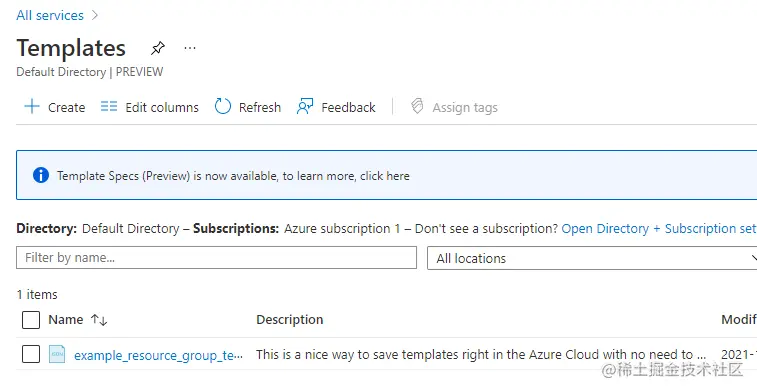The width and height of the screenshot is (757, 392).
Task: Open the ellipsis more options menu
Action: coord(190,48)
